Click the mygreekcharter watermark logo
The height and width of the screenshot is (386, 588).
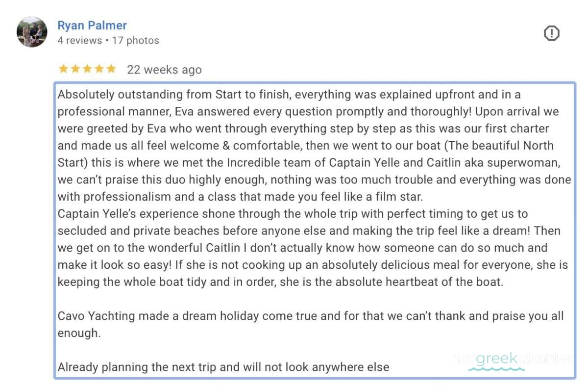(512, 360)
